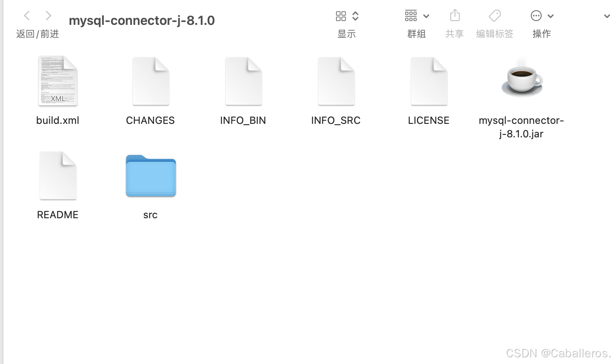
Task: Open the 显示 view options chevron
Action: click(x=354, y=15)
